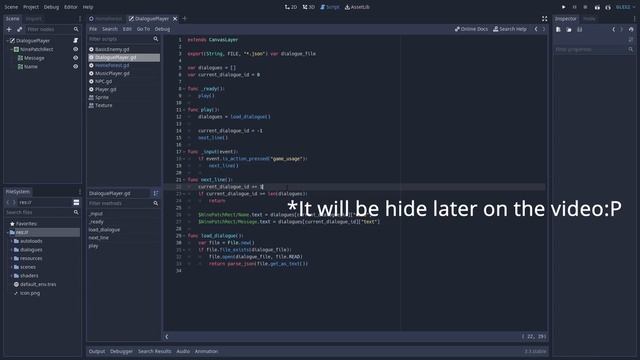This screenshot has height=360, width=640.
Task: Open the renderer dropdown (GLES)
Action: pos(625,7)
